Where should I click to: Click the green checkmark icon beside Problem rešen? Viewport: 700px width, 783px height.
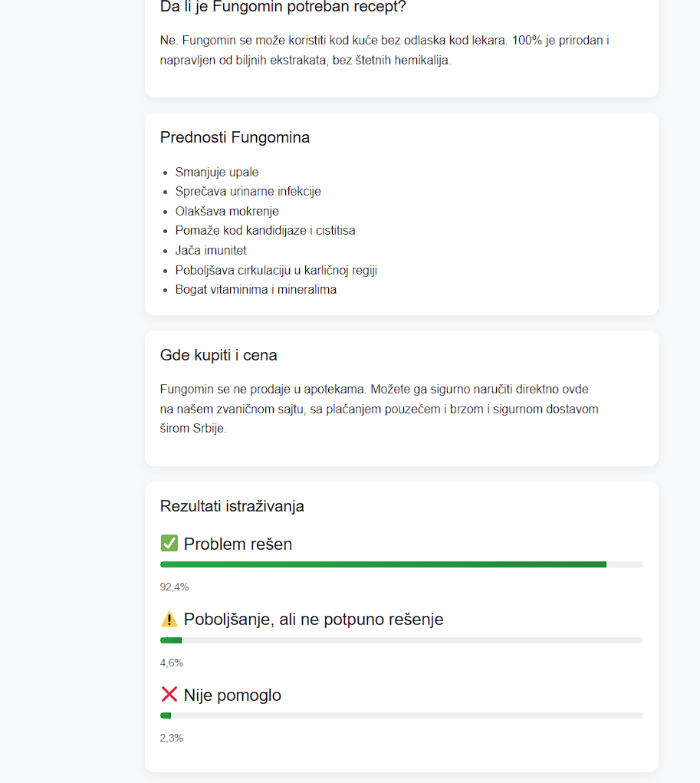[169, 543]
